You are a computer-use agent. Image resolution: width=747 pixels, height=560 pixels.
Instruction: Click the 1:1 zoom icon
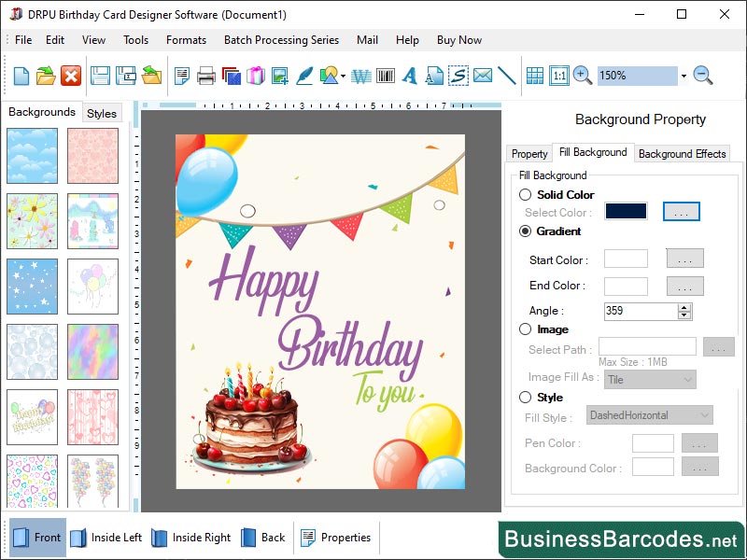click(x=557, y=75)
